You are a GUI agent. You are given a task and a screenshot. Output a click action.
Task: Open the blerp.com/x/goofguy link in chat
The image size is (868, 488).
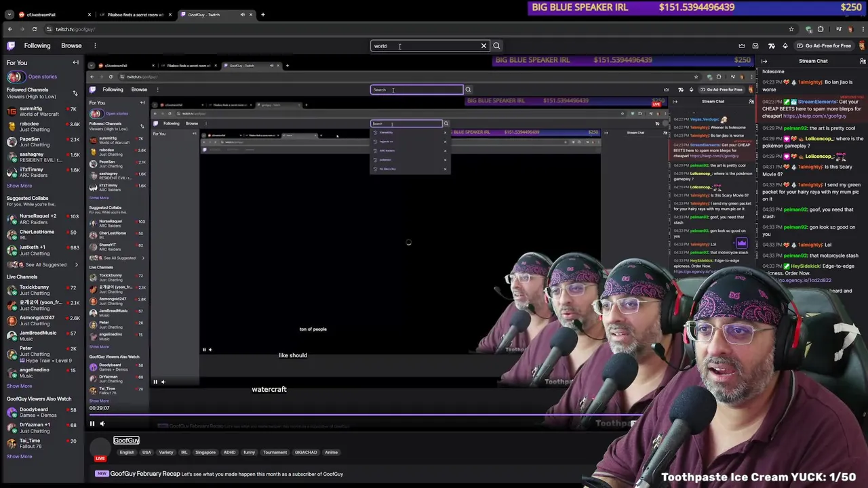pyautogui.click(x=814, y=116)
